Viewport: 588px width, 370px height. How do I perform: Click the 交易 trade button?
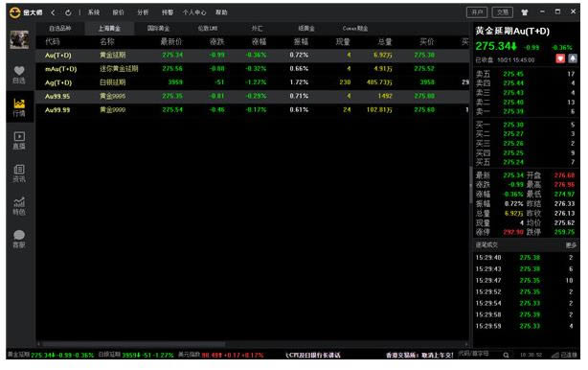click(502, 12)
